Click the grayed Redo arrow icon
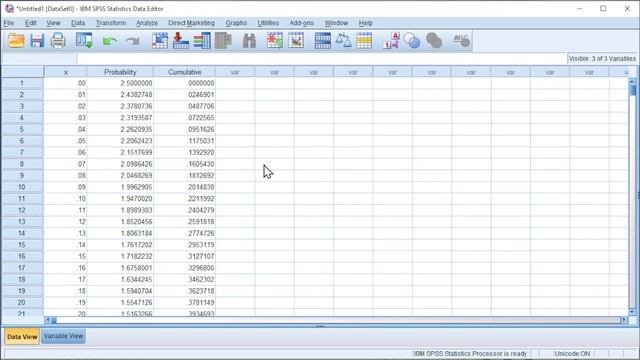 (132, 41)
